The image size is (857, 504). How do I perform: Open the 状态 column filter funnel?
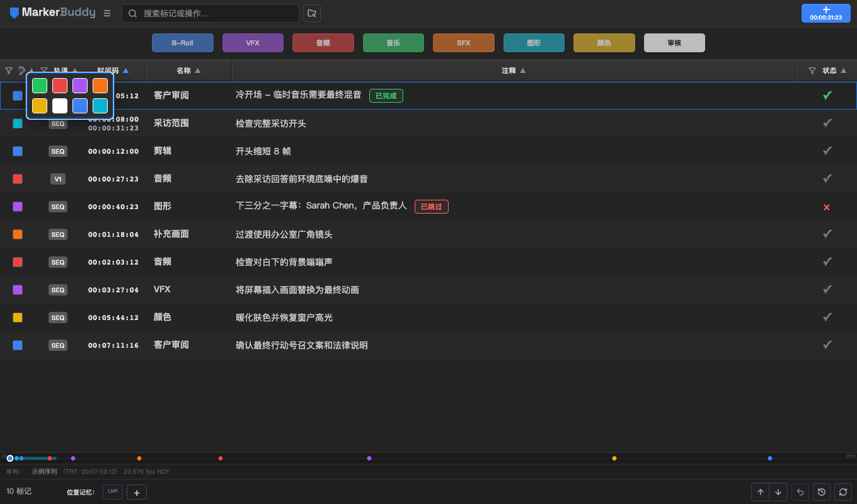[812, 71]
